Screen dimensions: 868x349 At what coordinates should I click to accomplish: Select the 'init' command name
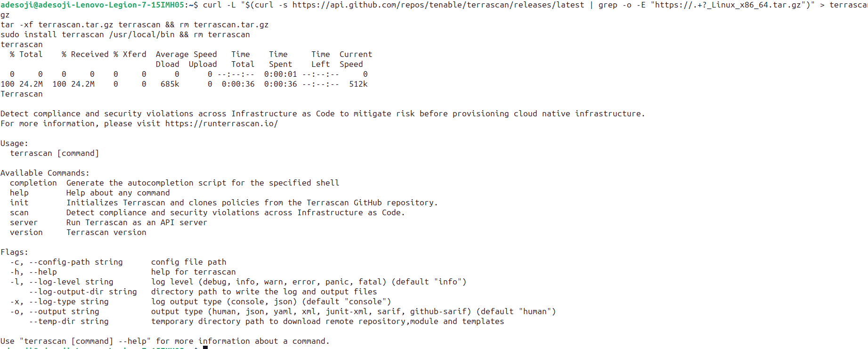pos(19,203)
